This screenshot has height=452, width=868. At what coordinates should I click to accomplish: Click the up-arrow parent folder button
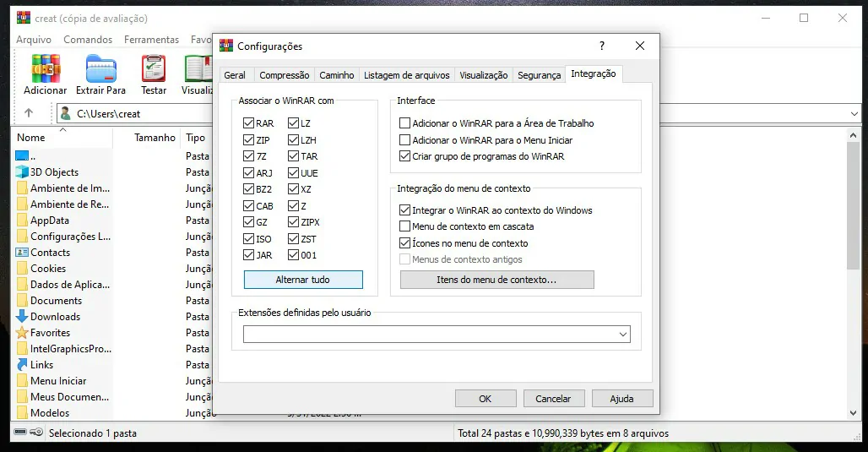[x=29, y=113]
